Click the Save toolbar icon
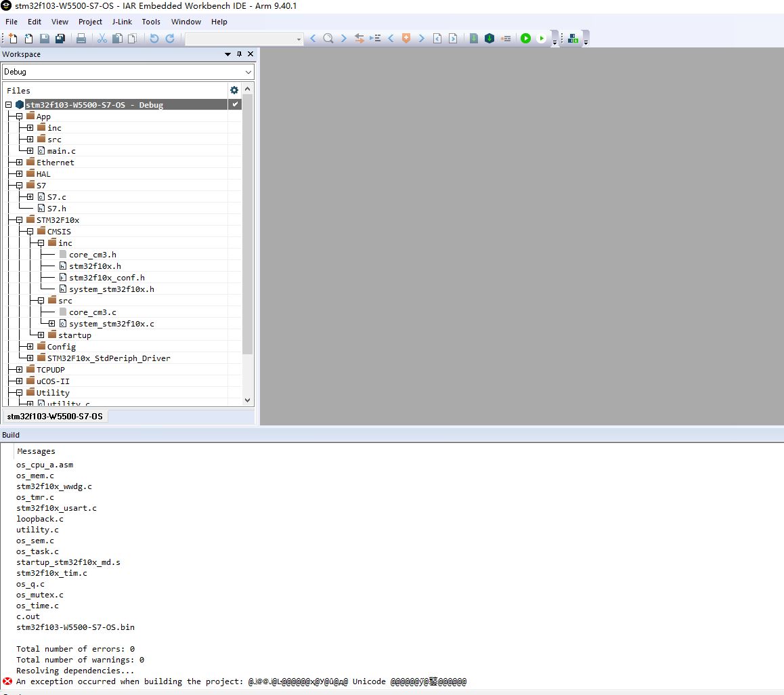 pyautogui.click(x=45, y=39)
